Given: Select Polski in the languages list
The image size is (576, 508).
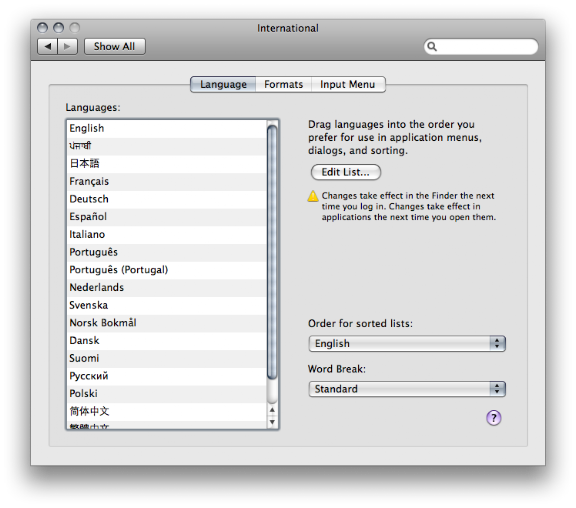Looking at the screenshot, I should point(167,394).
